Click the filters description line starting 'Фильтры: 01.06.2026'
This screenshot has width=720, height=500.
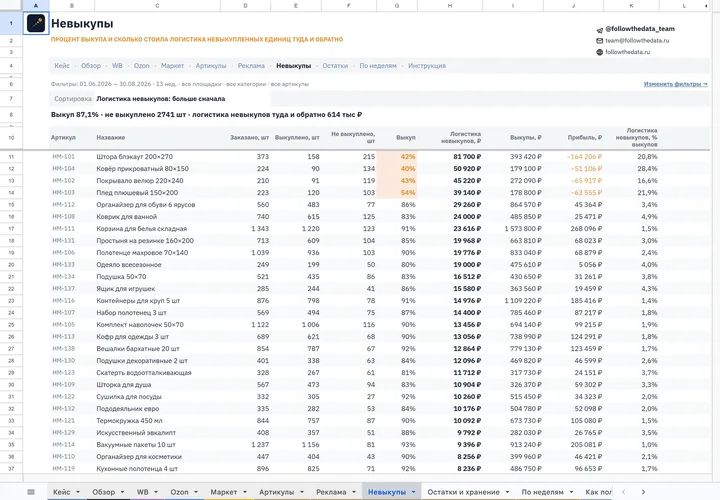point(180,84)
